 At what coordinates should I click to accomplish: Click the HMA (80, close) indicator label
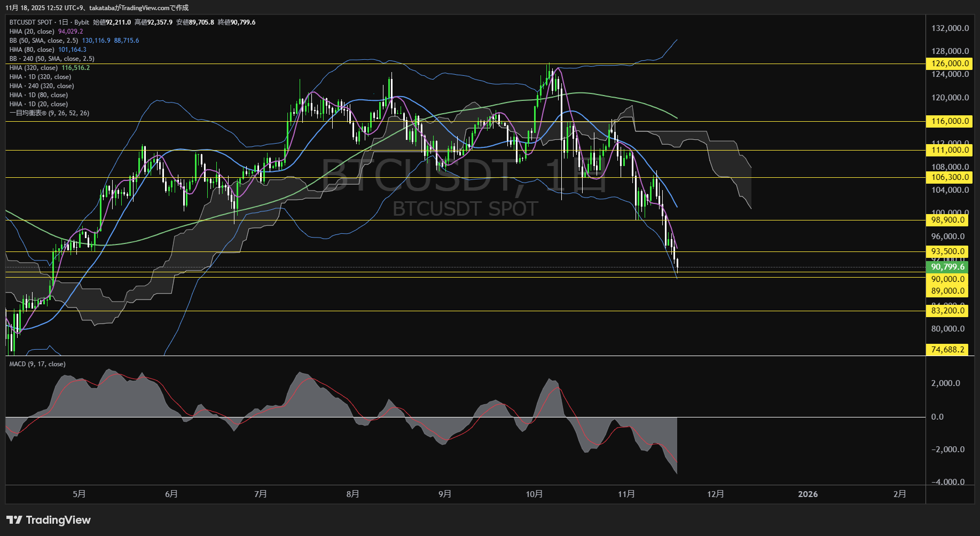(32, 50)
